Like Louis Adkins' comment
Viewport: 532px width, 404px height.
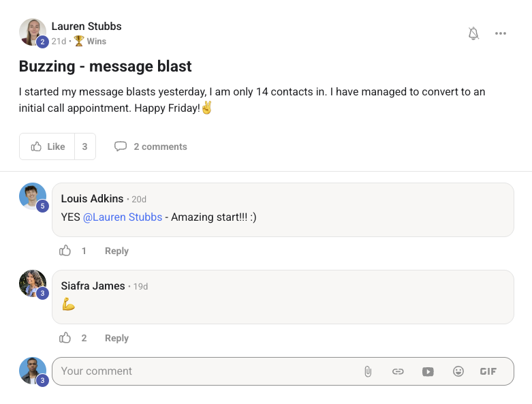pyautogui.click(x=65, y=251)
